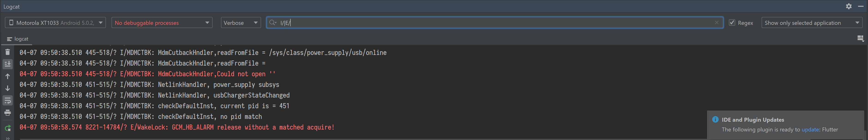
Task: Expand No debuggable processes dropdown
Action: click(x=162, y=23)
